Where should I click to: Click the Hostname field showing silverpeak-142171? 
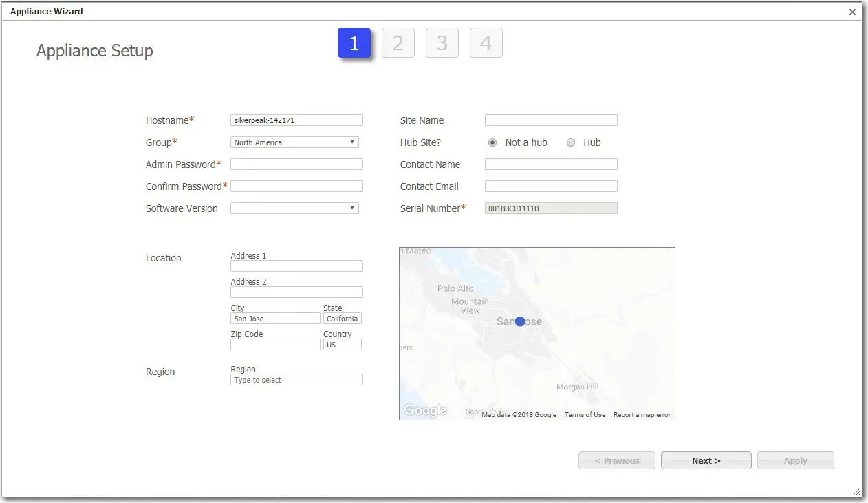[x=296, y=120]
